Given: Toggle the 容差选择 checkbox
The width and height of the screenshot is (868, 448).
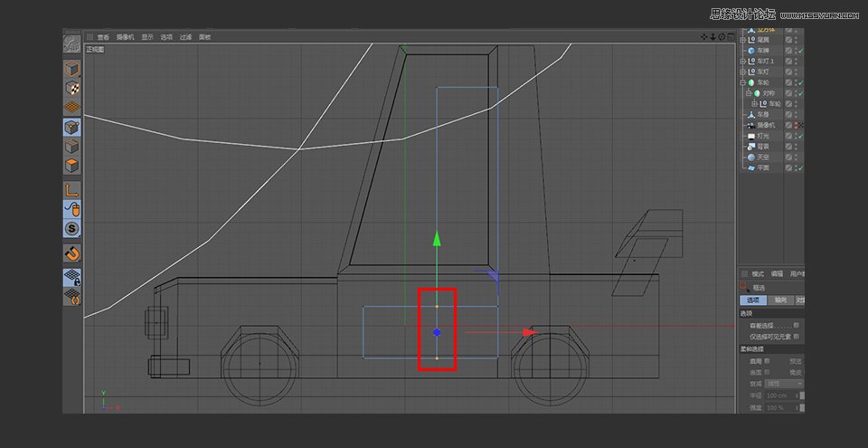Looking at the screenshot, I should pos(796,326).
